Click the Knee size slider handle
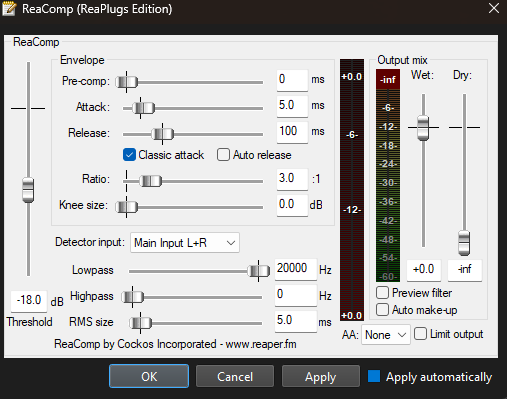The height and width of the screenshot is (399, 507). coord(127,207)
